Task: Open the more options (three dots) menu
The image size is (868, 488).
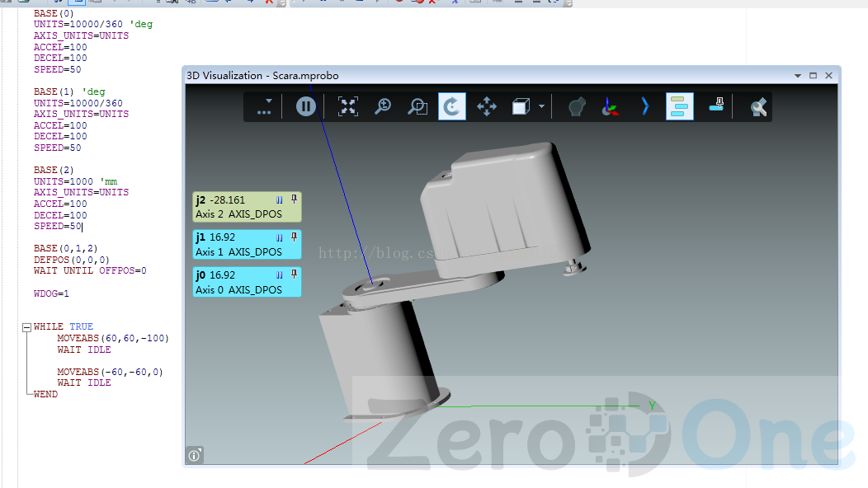Action: coord(264,106)
